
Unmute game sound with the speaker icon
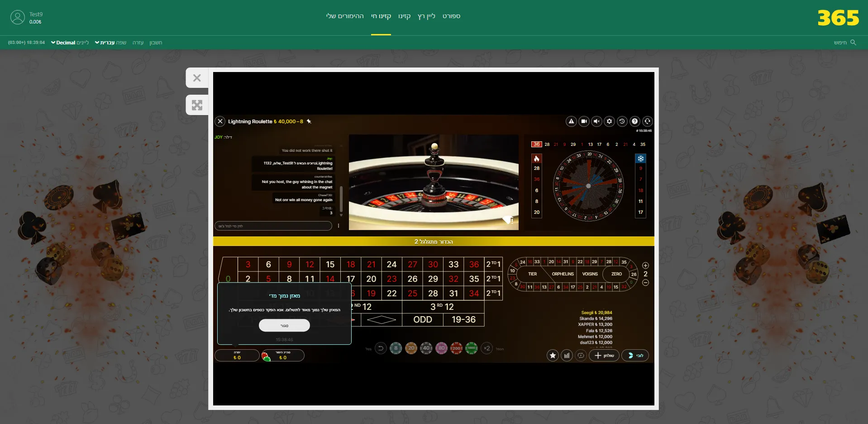tap(597, 121)
